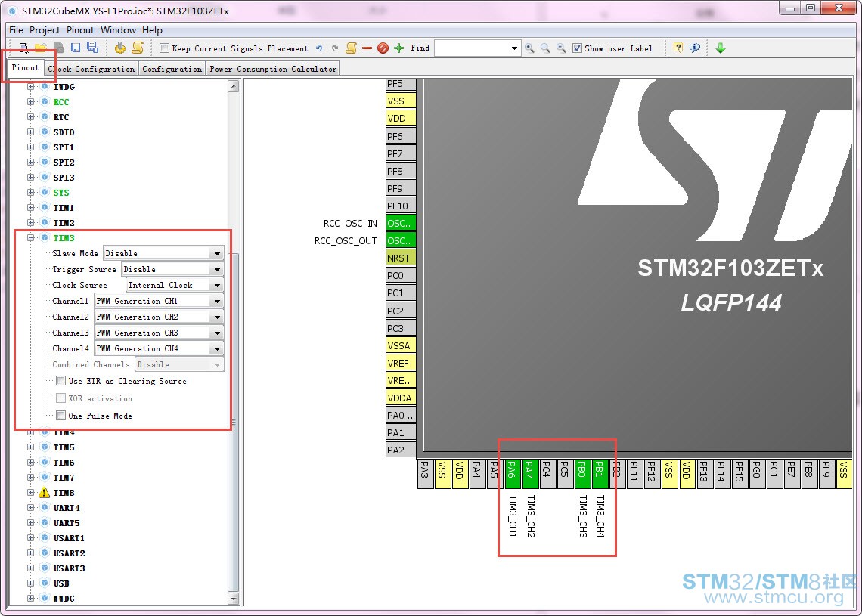Click the zoom-out magnifier icon

pos(561,48)
